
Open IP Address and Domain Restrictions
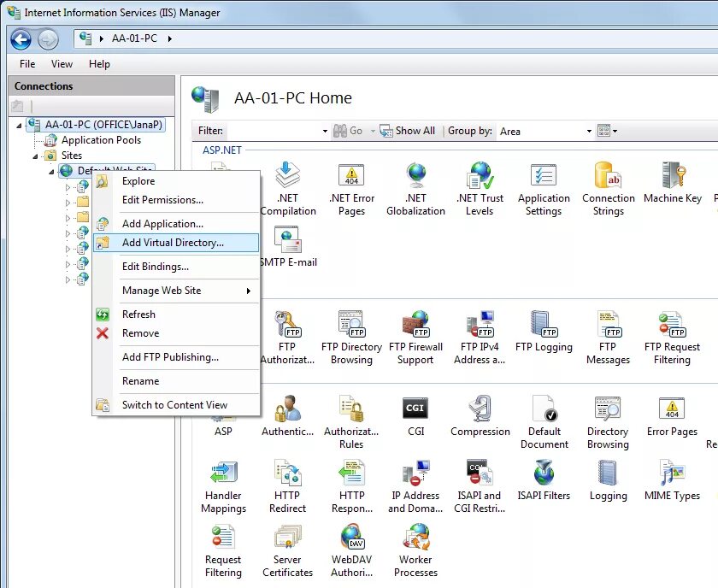(x=415, y=486)
